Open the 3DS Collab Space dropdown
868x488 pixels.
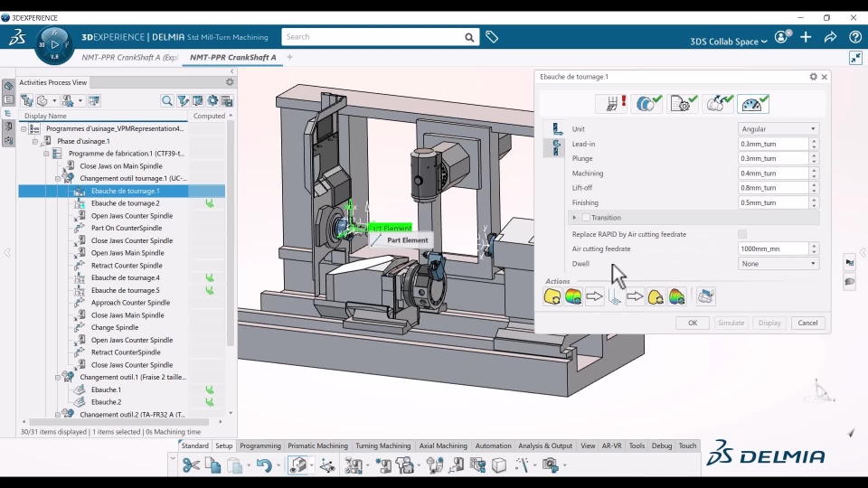point(729,42)
